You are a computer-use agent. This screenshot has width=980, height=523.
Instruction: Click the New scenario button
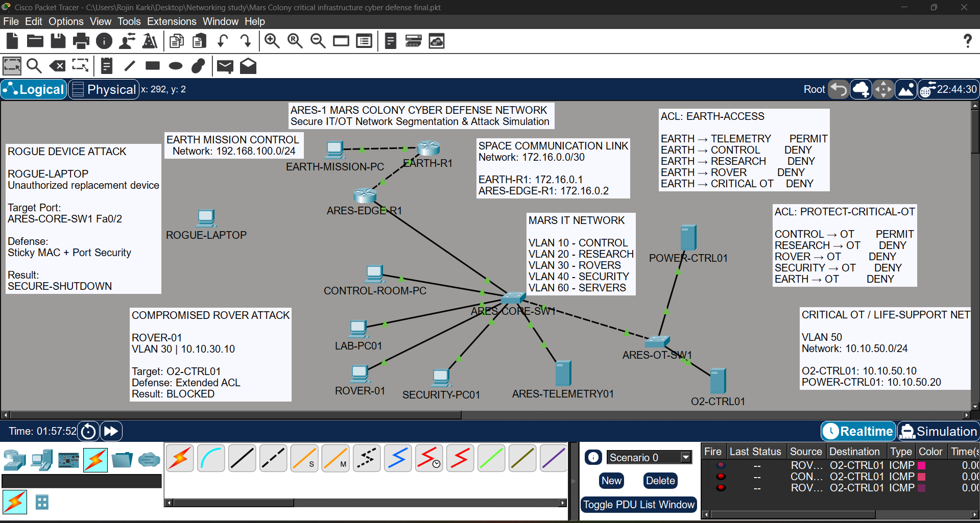[611, 481]
